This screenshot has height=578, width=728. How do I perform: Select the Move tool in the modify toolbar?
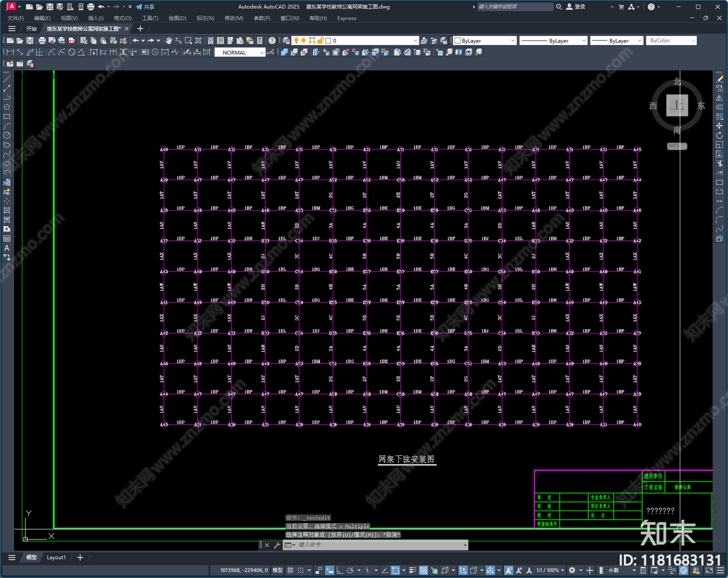pos(719,126)
